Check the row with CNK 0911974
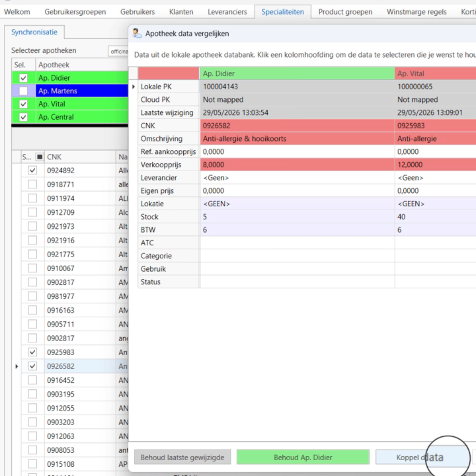This screenshot has width=476, height=476. click(x=32, y=198)
